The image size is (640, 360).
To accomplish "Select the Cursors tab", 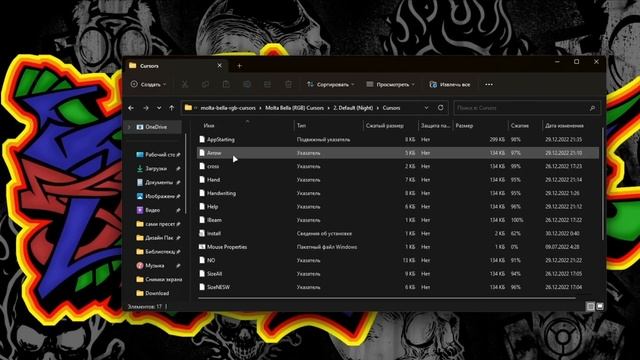I will click(176, 66).
